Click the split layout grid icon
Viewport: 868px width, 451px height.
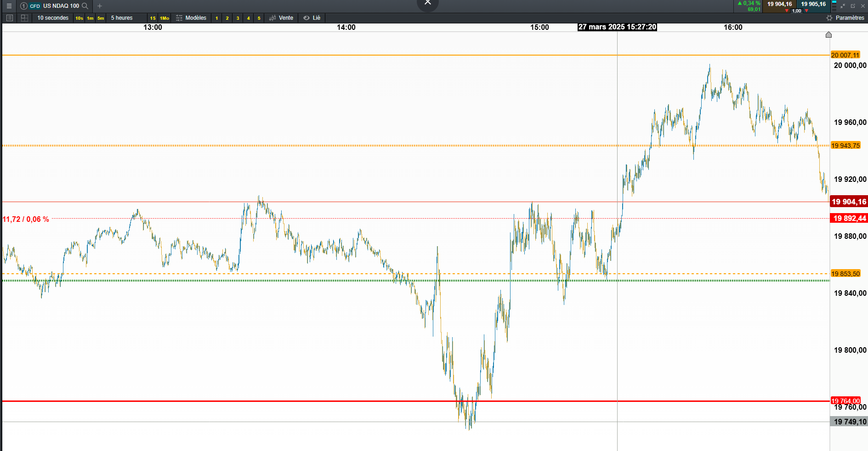(25, 18)
